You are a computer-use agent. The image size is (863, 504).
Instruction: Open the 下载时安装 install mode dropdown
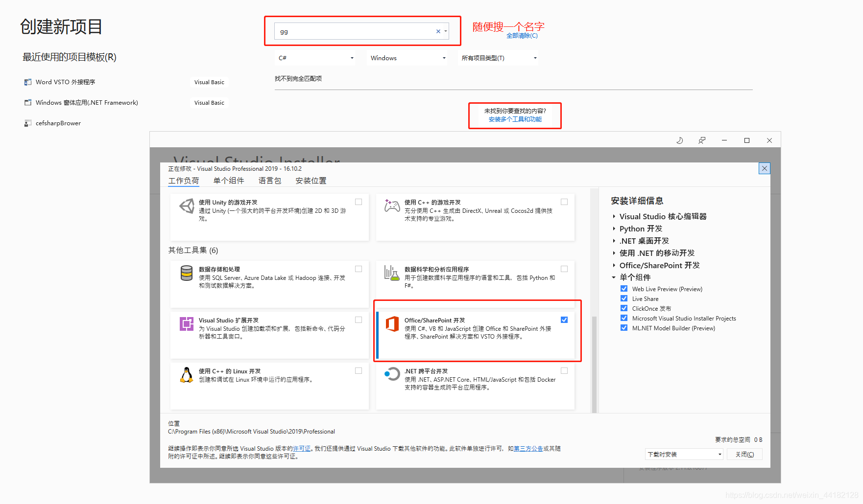[684, 455]
